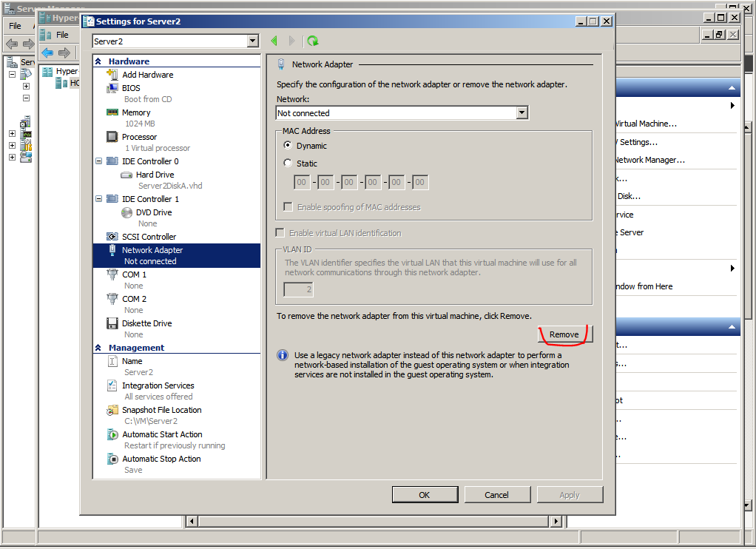The width and height of the screenshot is (756, 549).
Task: Select the Automatic Start Action icon
Action: 112,434
